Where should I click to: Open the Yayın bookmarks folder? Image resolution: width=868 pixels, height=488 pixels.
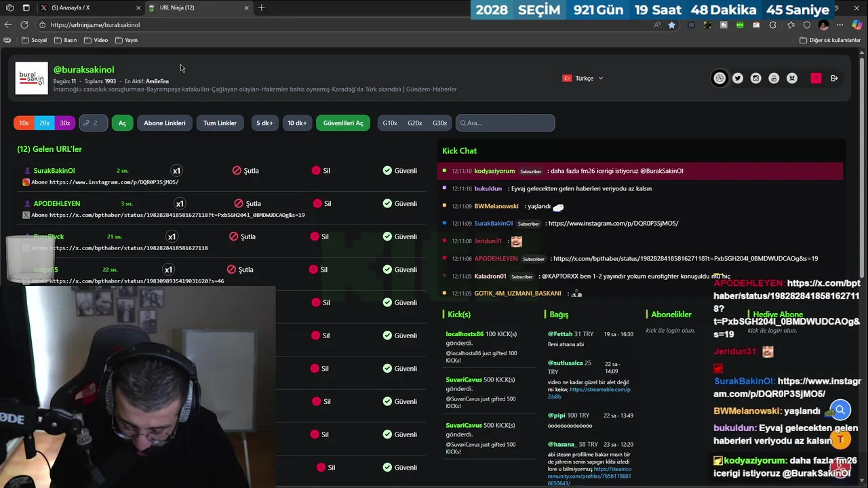127,40
